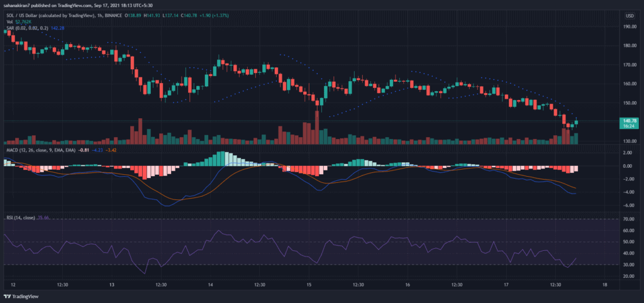
Task: Click the −4.00 label on MACD axis
Action: (x=629, y=192)
